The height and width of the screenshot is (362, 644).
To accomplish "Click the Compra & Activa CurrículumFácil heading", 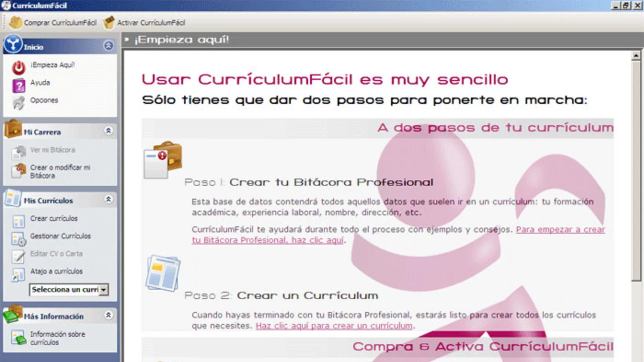I will tap(483, 347).
